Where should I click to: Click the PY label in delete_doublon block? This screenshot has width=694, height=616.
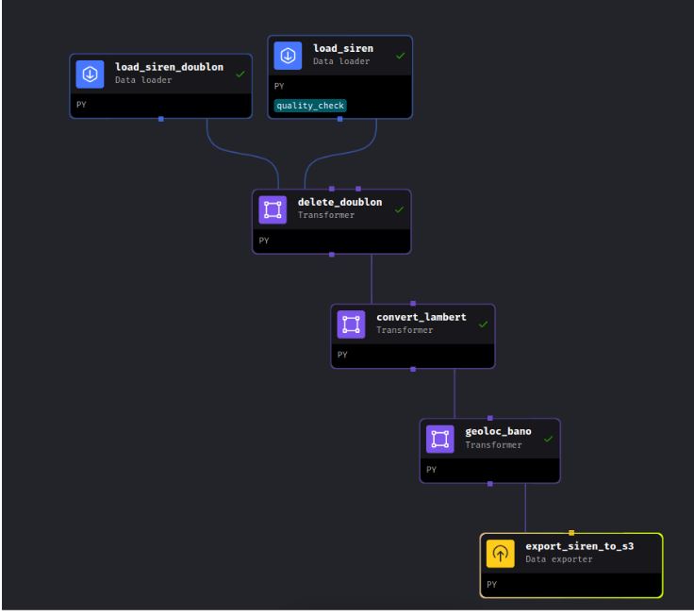263,241
